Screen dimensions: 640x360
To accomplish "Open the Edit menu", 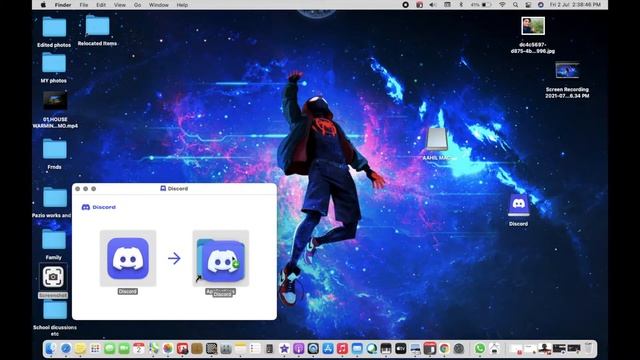I will (x=101, y=5).
